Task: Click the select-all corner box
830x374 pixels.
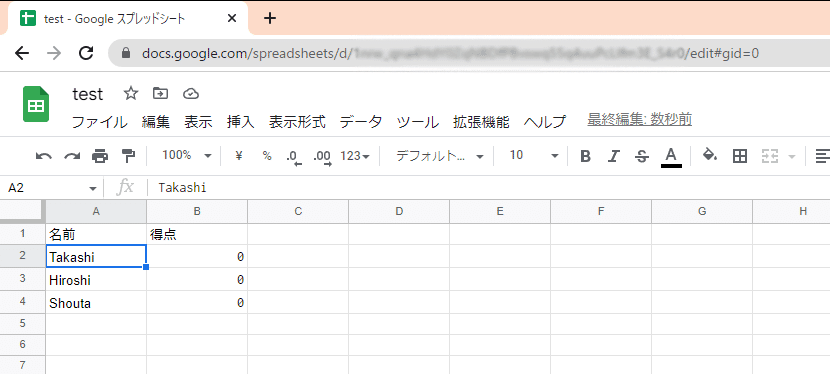Action: [x=22, y=211]
